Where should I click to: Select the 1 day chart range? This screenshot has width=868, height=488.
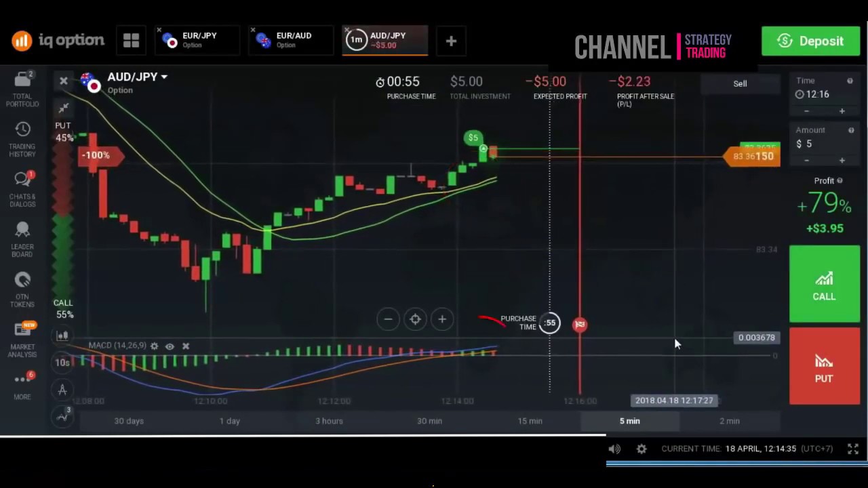(x=230, y=421)
